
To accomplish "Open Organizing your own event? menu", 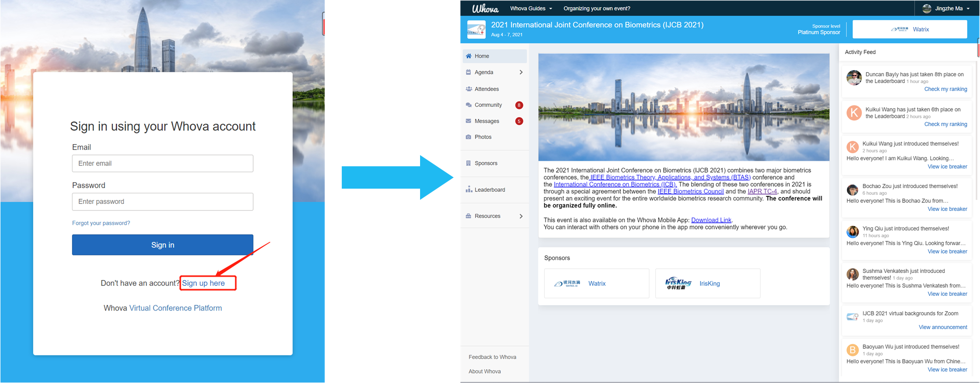I will coord(596,9).
